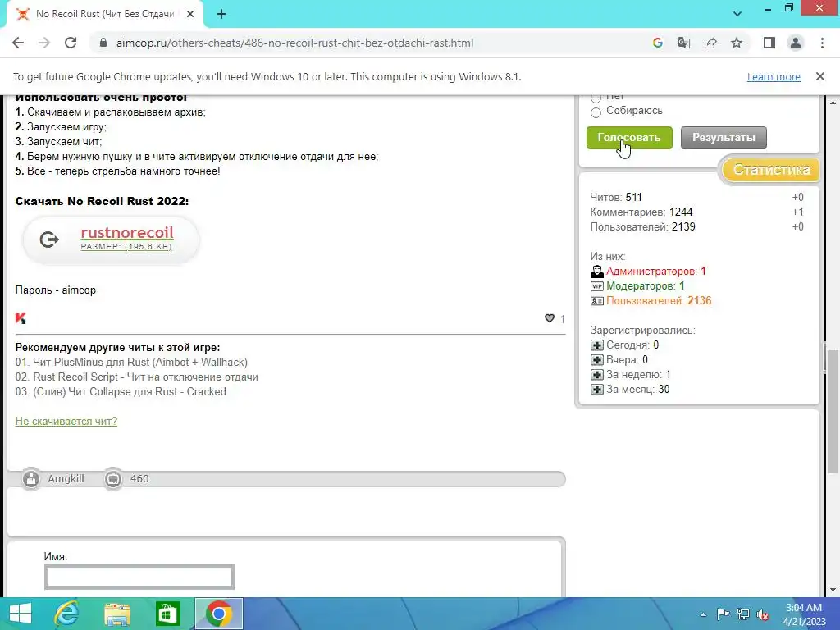Click the Комментариев: 1244 statistic
The width and height of the screenshot is (840, 630).
641,212
